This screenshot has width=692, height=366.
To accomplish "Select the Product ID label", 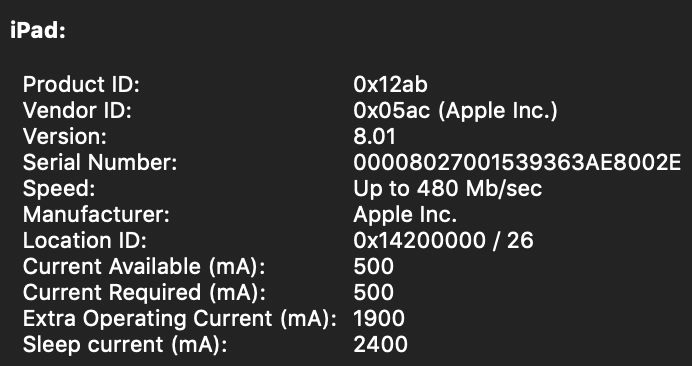I will (81, 84).
